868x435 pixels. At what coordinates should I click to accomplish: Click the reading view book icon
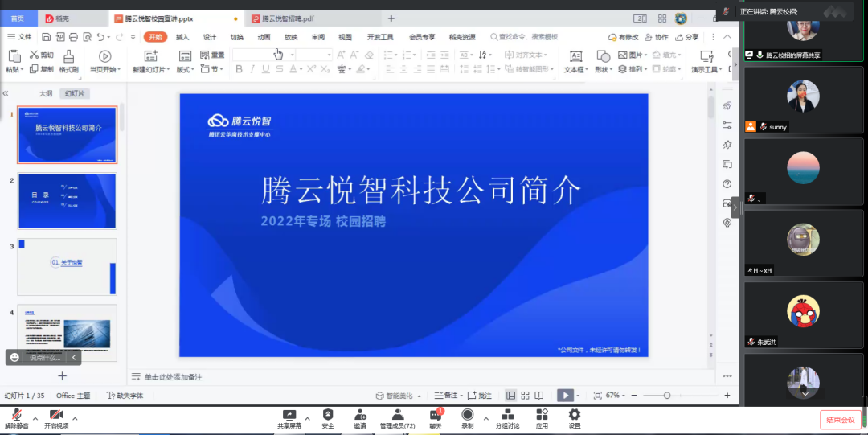538,395
